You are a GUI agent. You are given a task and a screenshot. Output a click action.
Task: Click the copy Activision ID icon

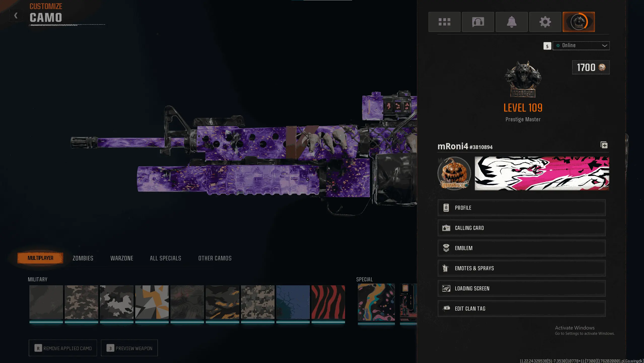[x=604, y=145]
